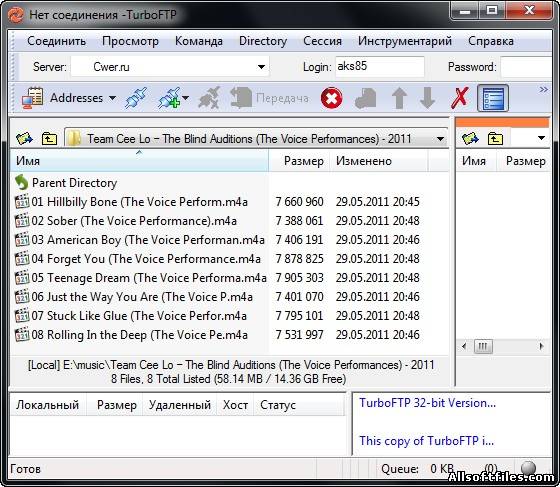Screen dimensions: 560x487
Task: Click the Connect plug icon
Action: pos(136,98)
